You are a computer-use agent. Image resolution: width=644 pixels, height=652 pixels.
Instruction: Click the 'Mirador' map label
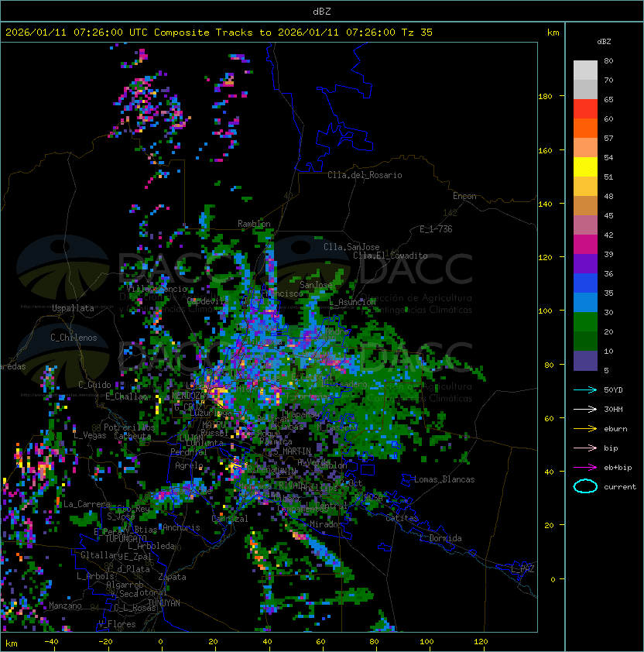tap(327, 524)
